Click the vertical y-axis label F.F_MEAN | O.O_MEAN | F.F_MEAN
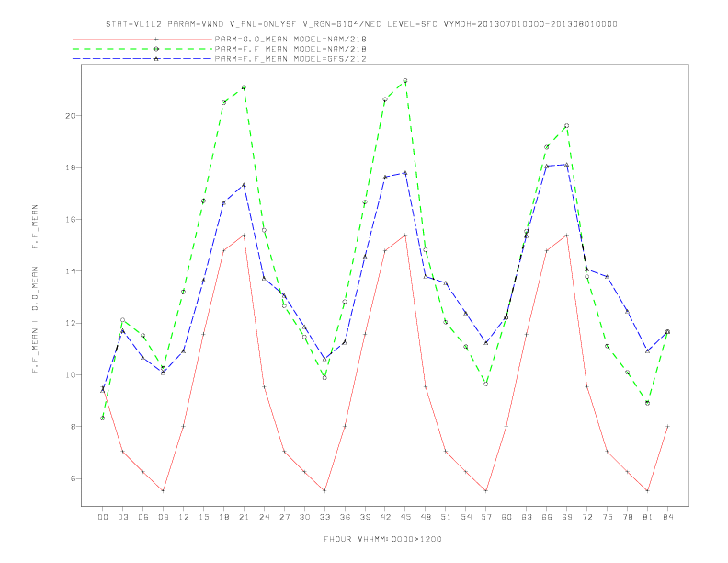 (x=35, y=289)
